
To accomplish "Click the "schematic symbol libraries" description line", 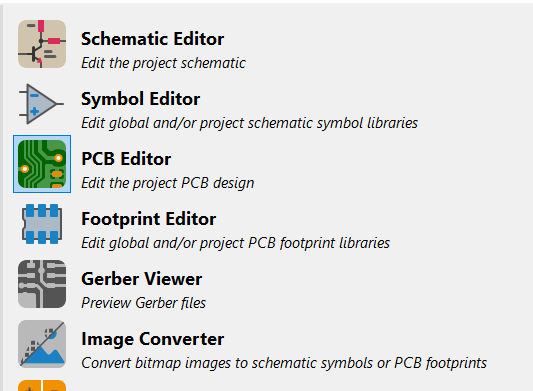I will (x=250, y=123).
